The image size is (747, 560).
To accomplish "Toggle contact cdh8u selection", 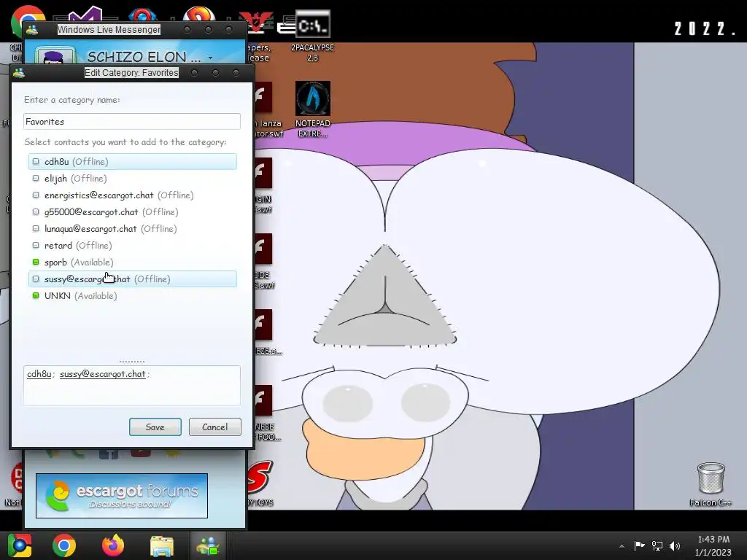I will (x=133, y=161).
